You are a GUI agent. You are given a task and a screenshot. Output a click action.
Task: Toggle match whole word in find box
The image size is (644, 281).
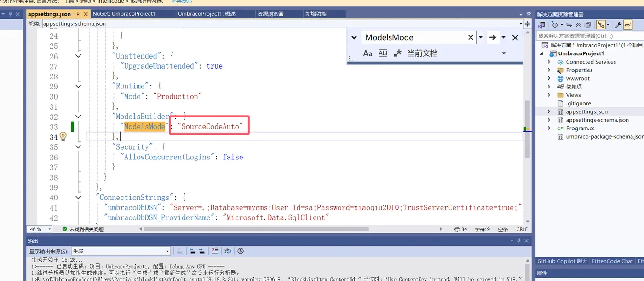(383, 53)
